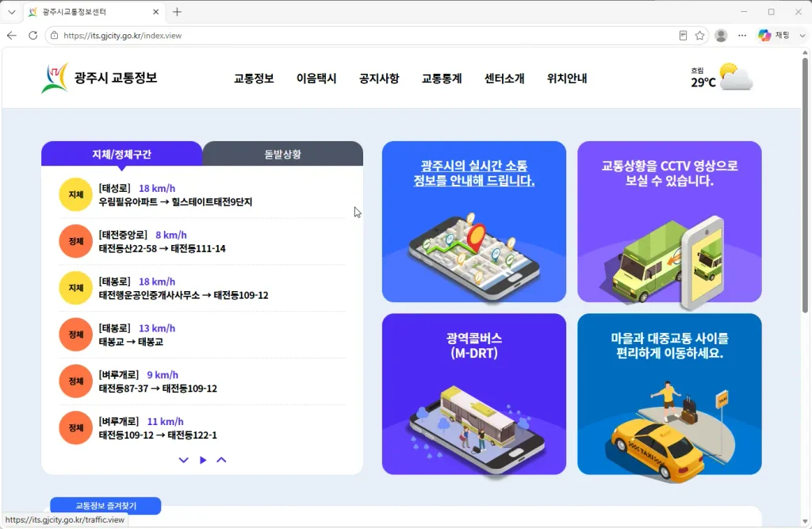
Task: Click yellow 지체 badge for 태성로
Action: (x=75, y=194)
